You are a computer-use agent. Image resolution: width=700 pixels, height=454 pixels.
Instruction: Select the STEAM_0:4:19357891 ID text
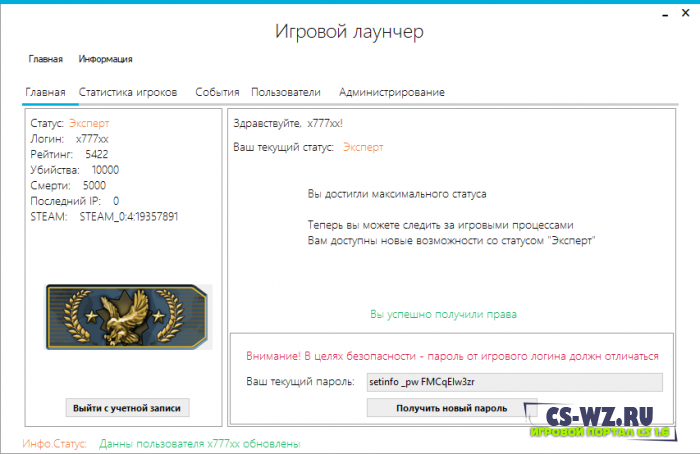pos(129,217)
